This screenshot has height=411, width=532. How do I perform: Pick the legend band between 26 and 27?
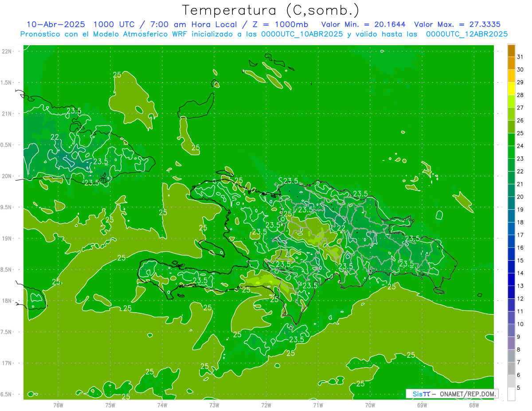511,114
